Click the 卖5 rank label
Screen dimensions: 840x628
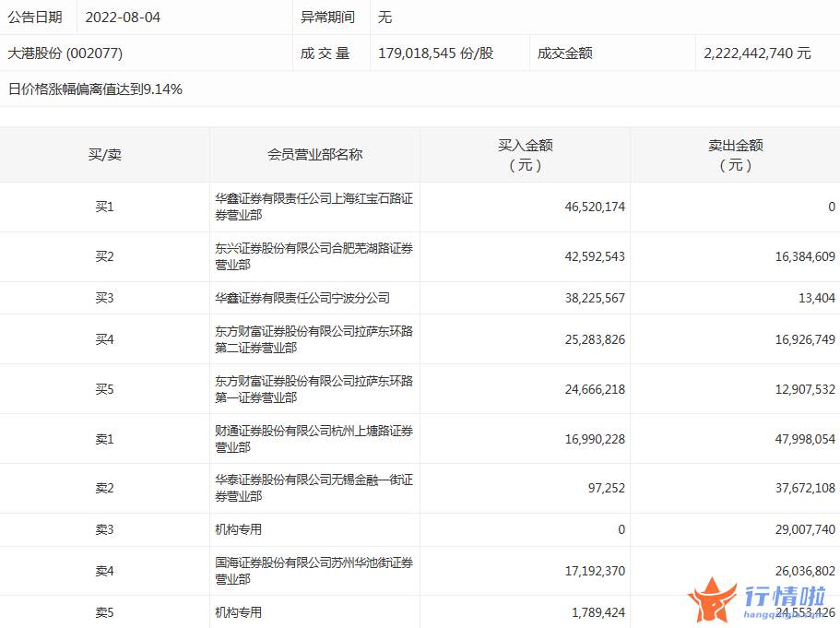point(104,612)
